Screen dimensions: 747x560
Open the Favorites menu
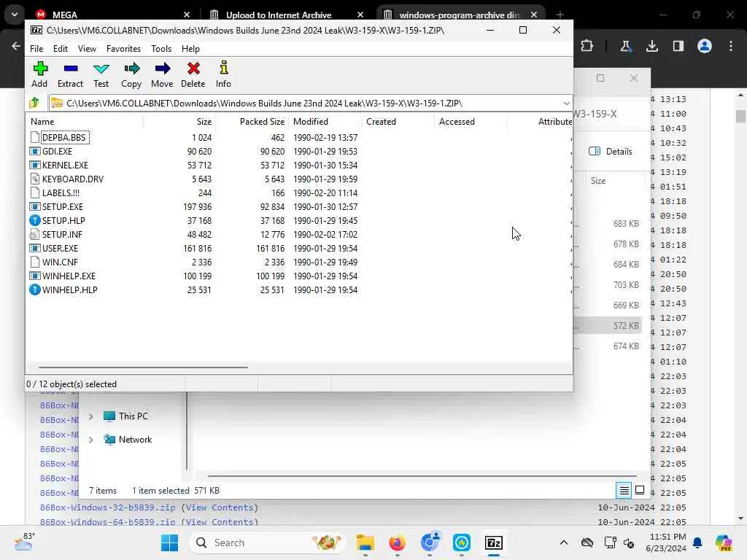(x=123, y=49)
